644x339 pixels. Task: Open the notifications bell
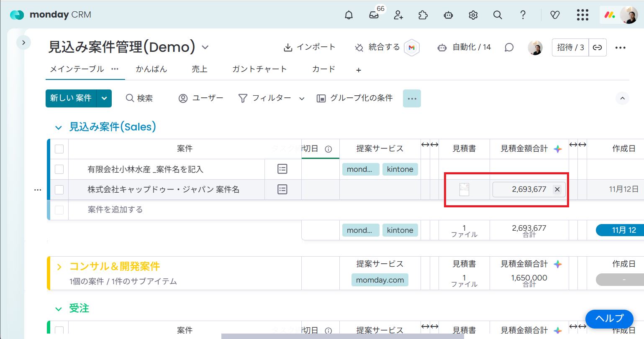(349, 15)
